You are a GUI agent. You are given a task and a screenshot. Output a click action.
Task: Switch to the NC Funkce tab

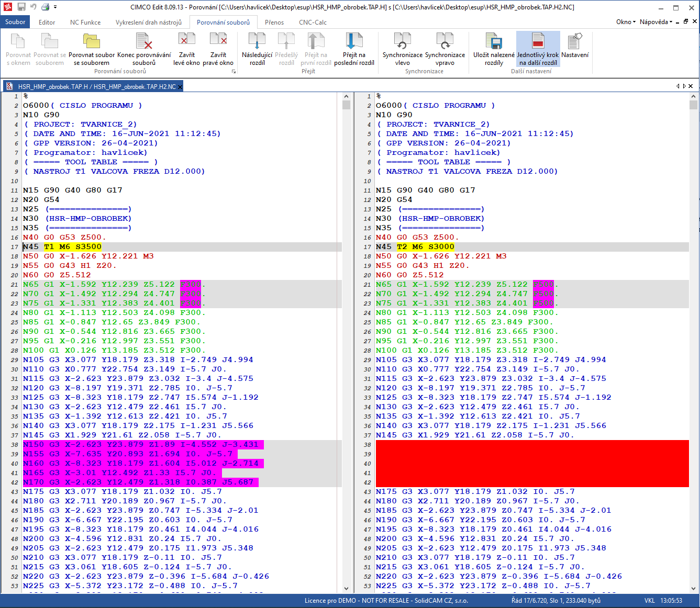85,22
